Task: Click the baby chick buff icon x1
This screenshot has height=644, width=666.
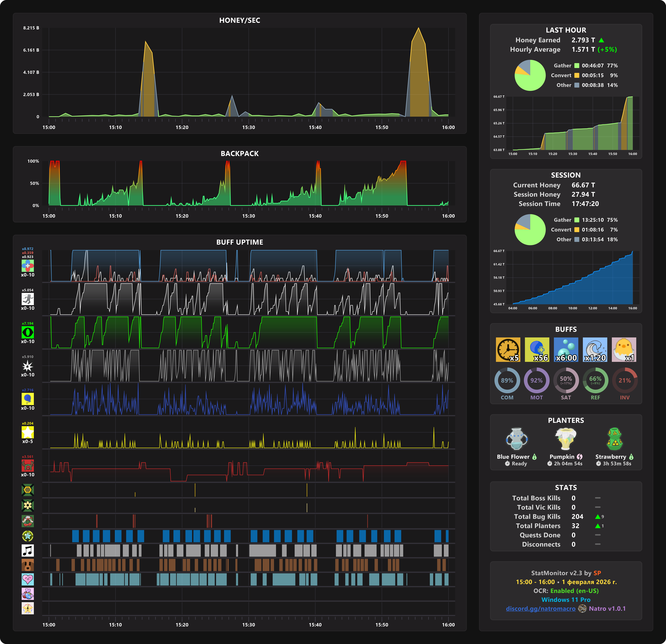Action: pos(624,349)
